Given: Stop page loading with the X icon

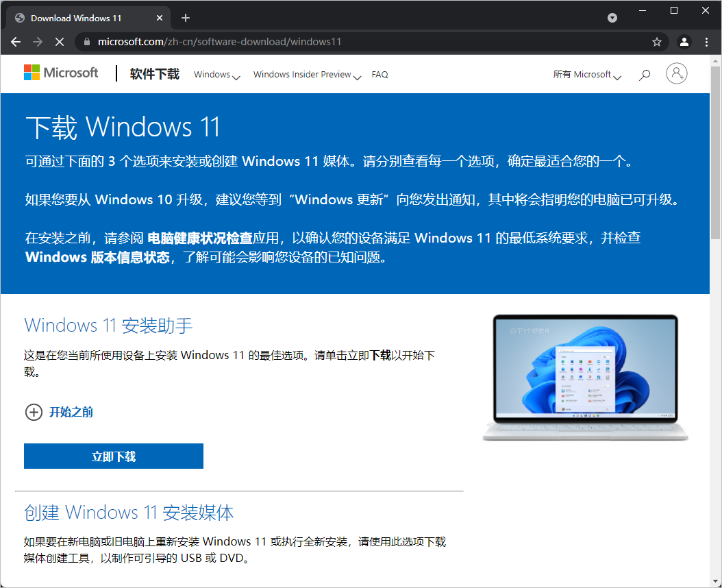Looking at the screenshot, I should [x=60, y=42].
